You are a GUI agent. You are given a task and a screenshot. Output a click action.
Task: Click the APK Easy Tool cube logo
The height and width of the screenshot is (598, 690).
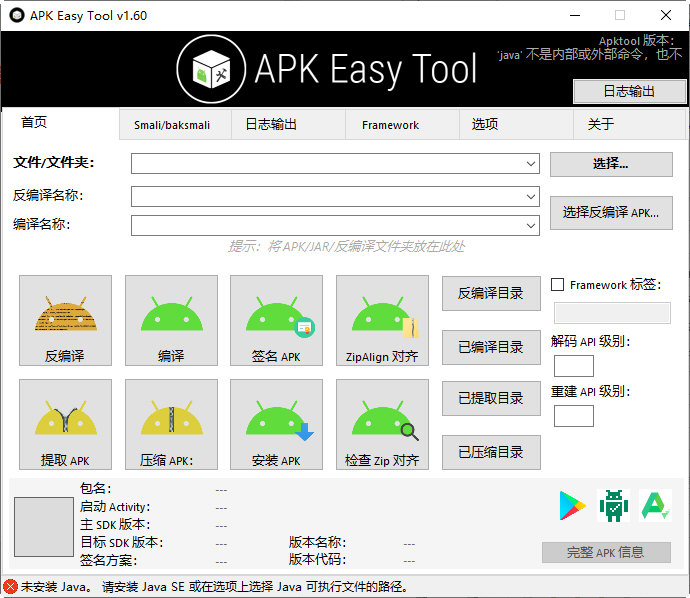tap(211, 69)
